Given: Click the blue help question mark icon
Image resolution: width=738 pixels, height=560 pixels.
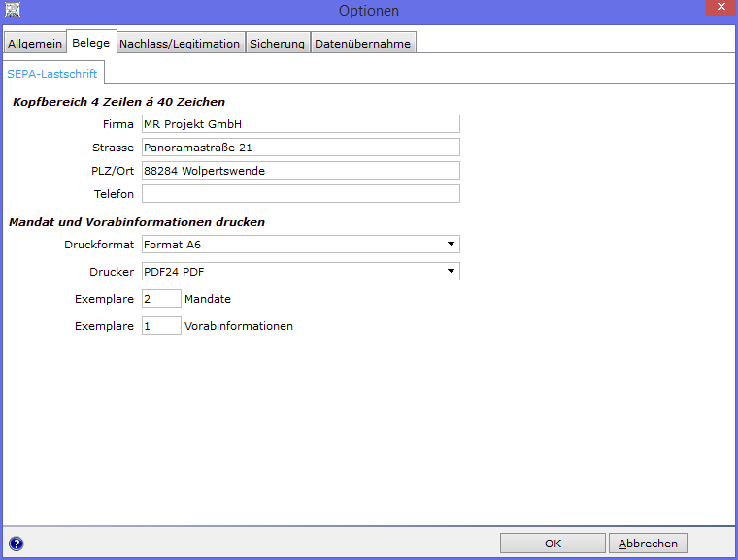Looking at the screenshot, I should point(16,544).
